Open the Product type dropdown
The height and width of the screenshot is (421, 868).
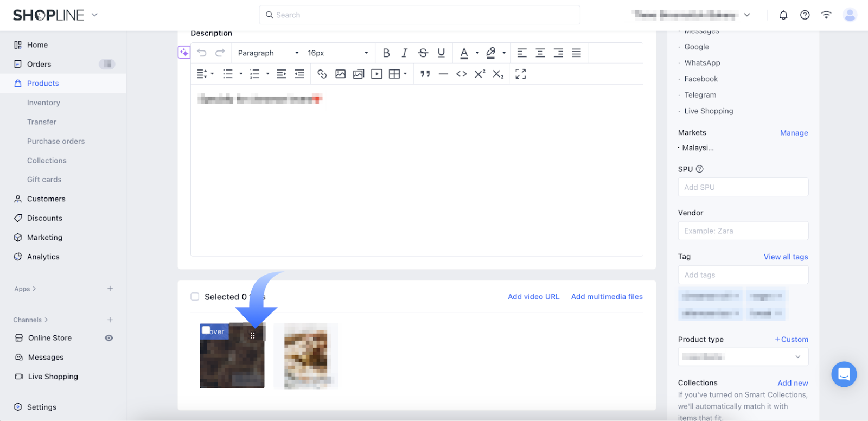click(743, 357)
